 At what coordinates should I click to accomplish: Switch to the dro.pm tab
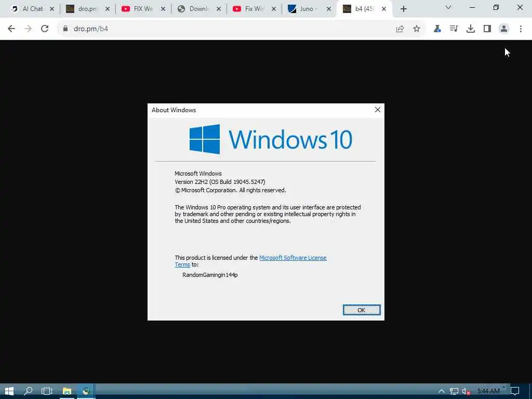click(87, 9)
